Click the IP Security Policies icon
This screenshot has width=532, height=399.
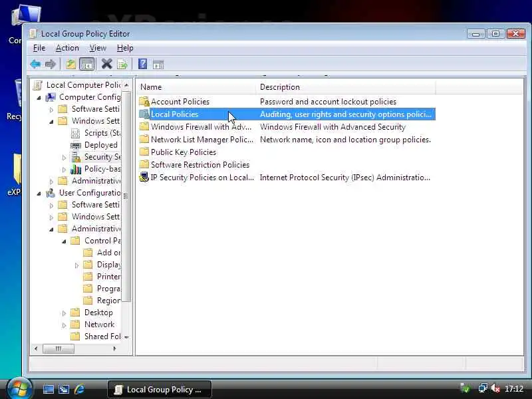(x=144, y=177)
